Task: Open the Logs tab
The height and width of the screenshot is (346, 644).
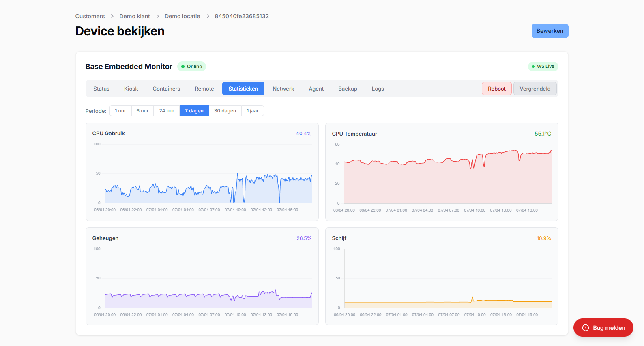Action: [x=378, y=89]
